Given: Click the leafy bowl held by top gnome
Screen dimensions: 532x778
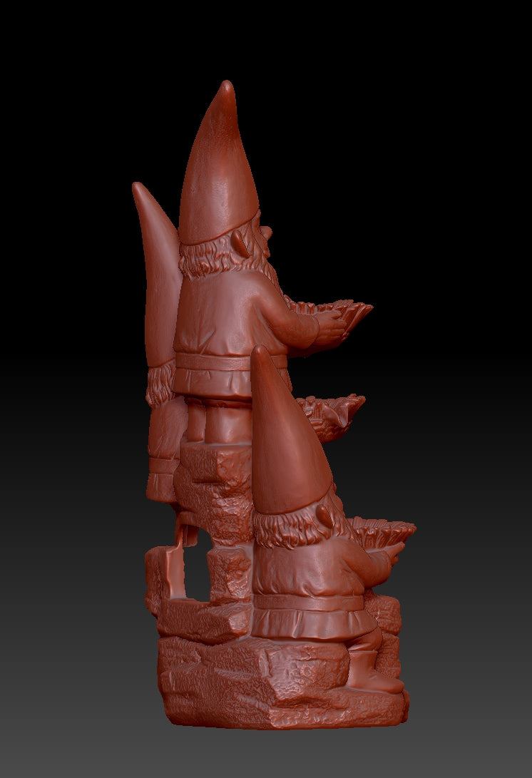Looking at the screenshot, I should click(342, 312).
